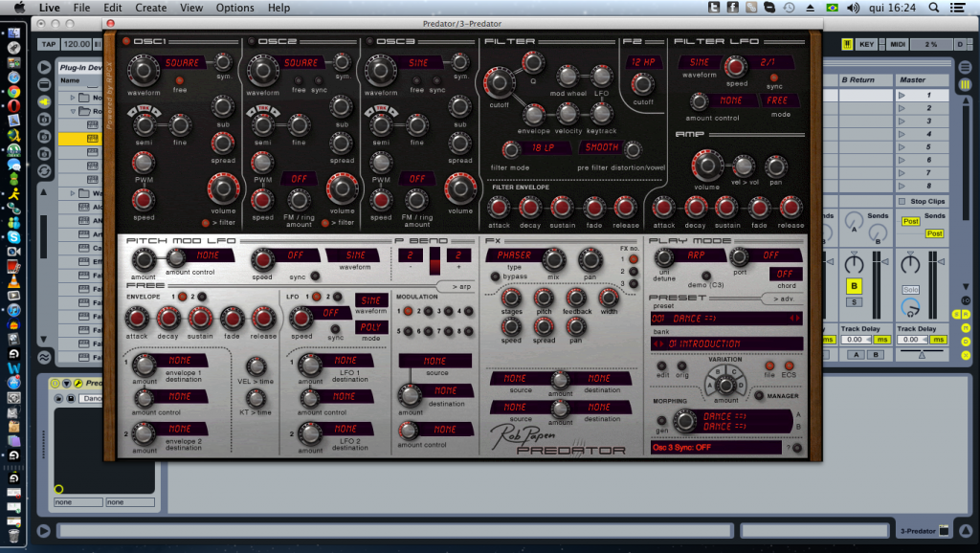Open the View menu
Screen dimensions: 980x553
point(191,8)
